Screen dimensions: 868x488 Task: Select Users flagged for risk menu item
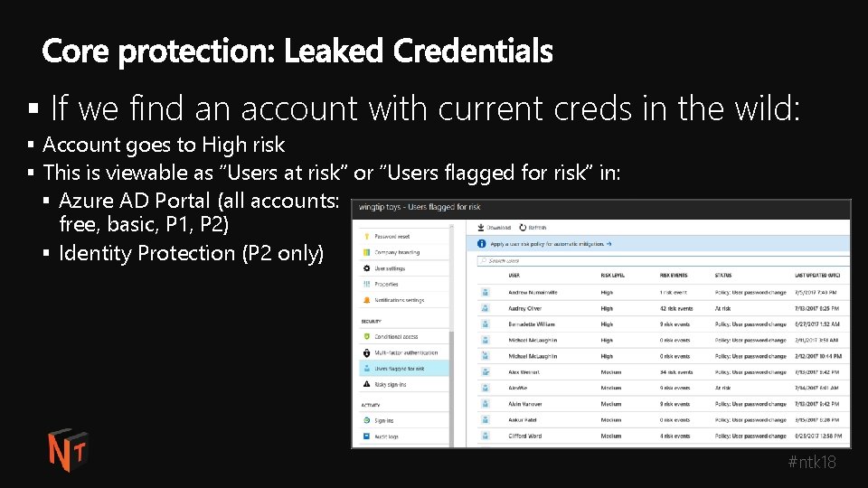(x=399, y=369)
